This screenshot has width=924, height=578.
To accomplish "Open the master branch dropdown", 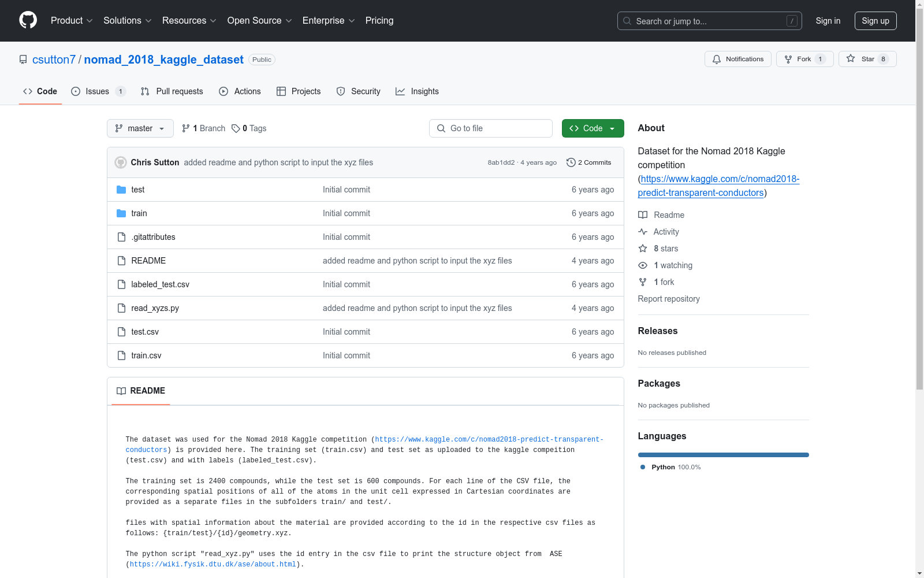I will 140,128.
